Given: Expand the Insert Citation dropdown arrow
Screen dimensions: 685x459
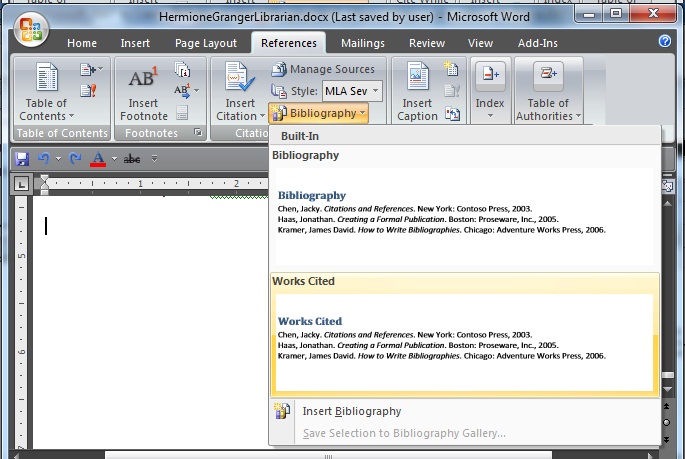Looking at the screenshot, I should pos(262,116).
